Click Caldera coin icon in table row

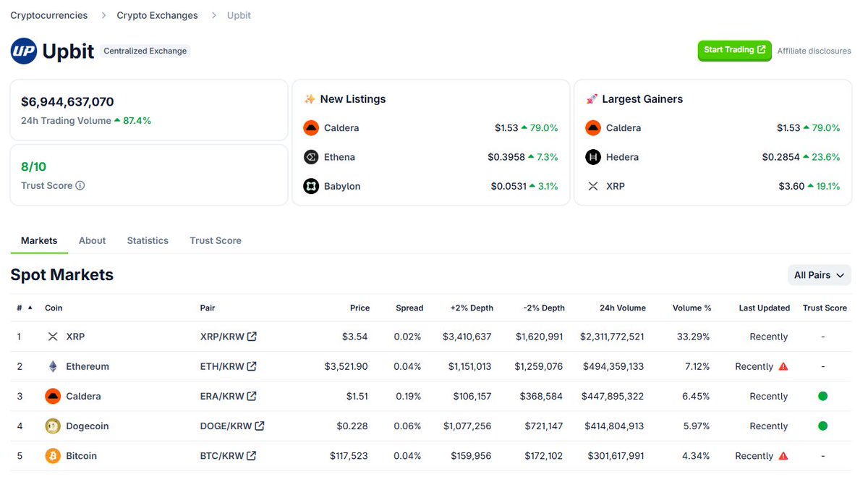[x=53, y=396]
